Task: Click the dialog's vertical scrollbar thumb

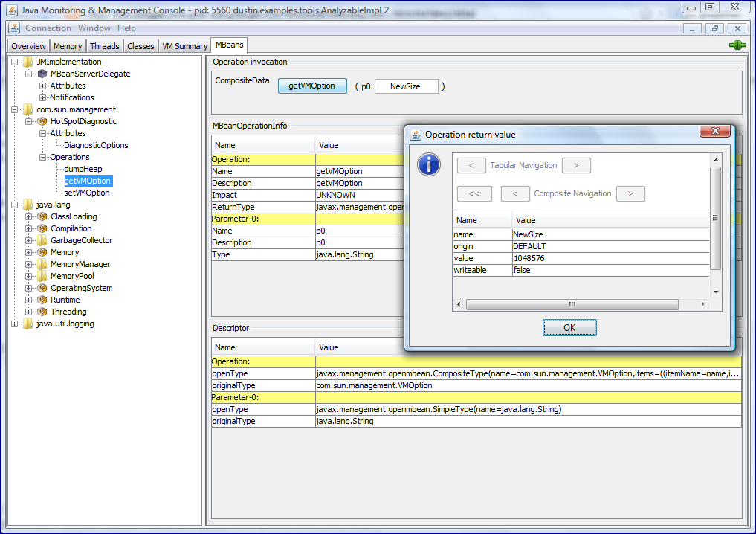Action: (716, 218)
